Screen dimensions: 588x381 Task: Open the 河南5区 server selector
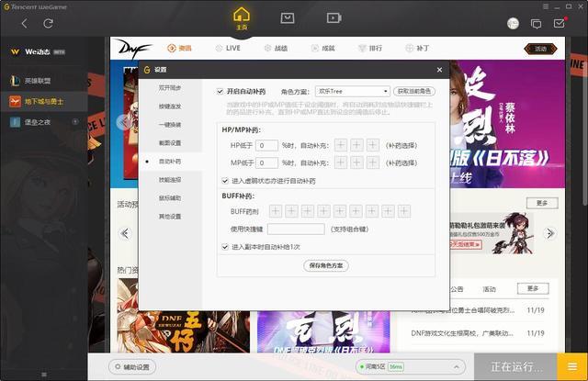coord(380,366)
